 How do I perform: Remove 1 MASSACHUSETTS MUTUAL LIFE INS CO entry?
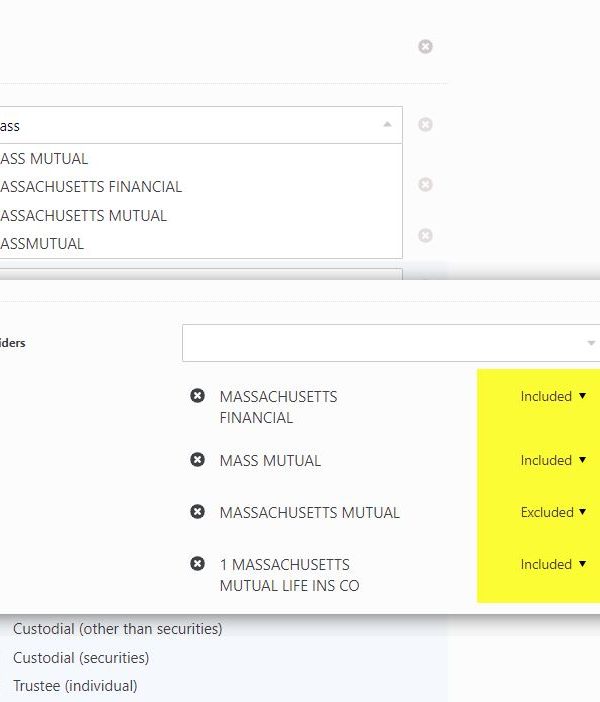[198, 564]
